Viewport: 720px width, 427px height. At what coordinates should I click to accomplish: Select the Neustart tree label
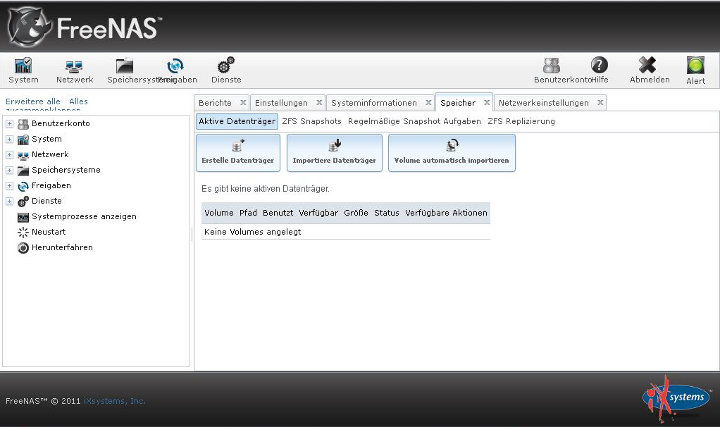(x=48, y=232)
